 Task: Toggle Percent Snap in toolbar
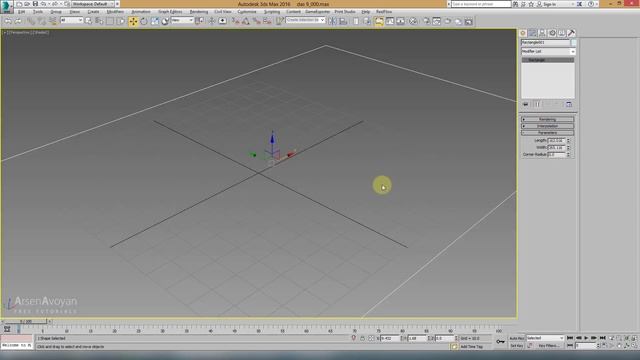(x=256, y=21)
